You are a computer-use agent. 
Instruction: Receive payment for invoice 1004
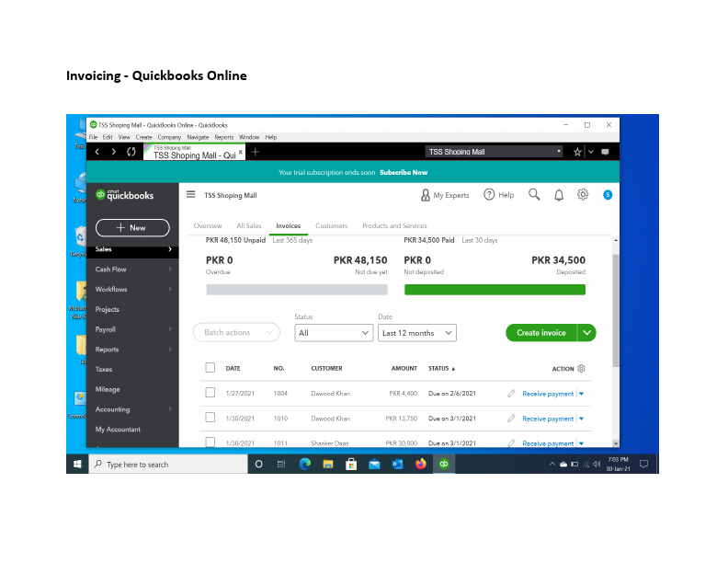548,394
